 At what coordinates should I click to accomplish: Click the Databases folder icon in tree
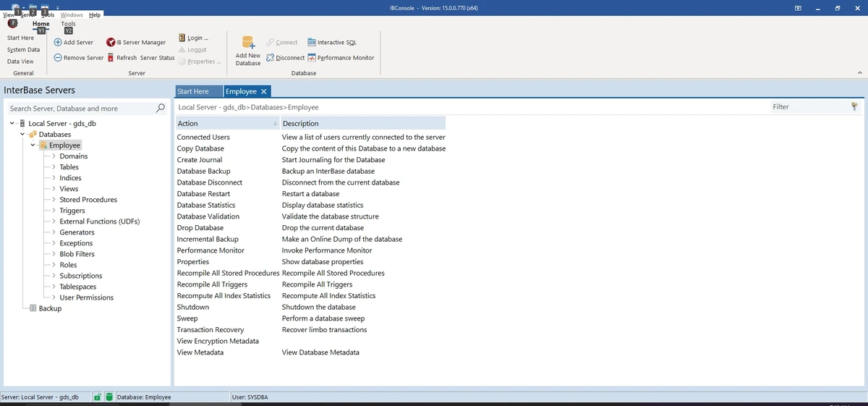click(33, 135)
